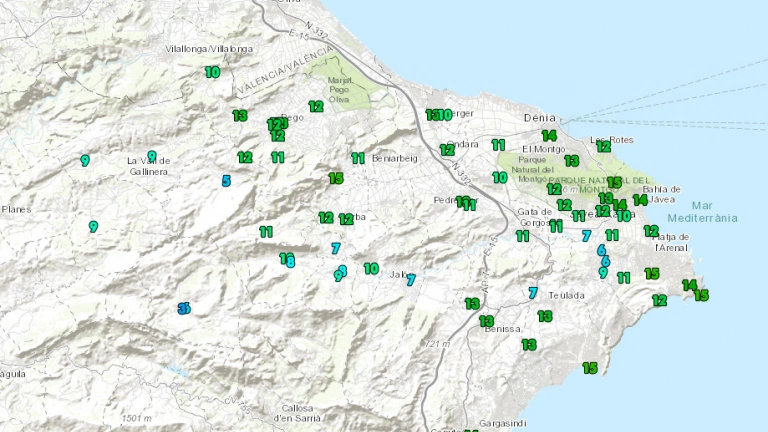The width and height of the screenshot is (768, 432).
Task: Click the 14 marker near Bahía de Jávea
Action: click(640, 200)
